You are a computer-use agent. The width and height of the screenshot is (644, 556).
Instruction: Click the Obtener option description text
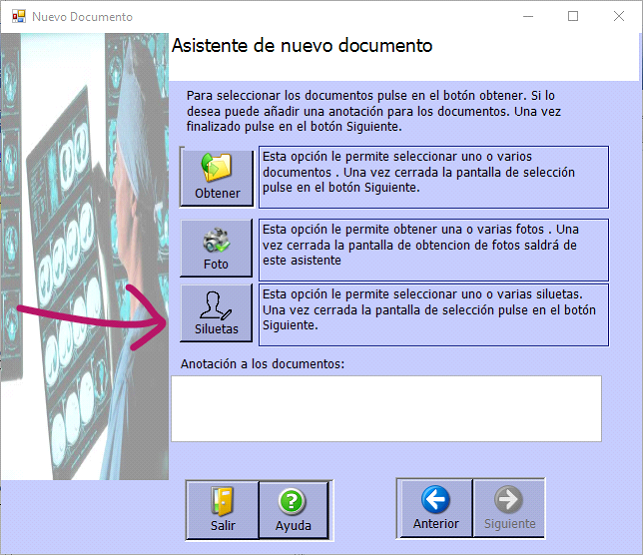[433, 173]
